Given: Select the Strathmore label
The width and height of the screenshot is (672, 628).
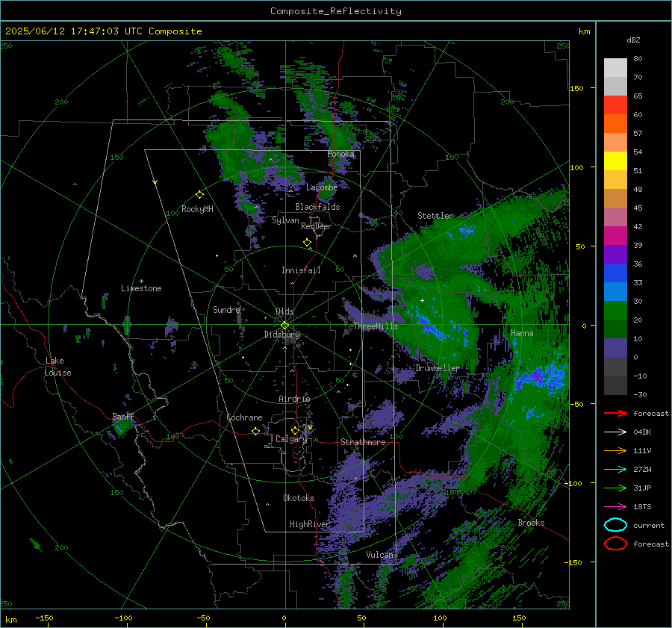Looking at the screenshot, I should 363,442.
